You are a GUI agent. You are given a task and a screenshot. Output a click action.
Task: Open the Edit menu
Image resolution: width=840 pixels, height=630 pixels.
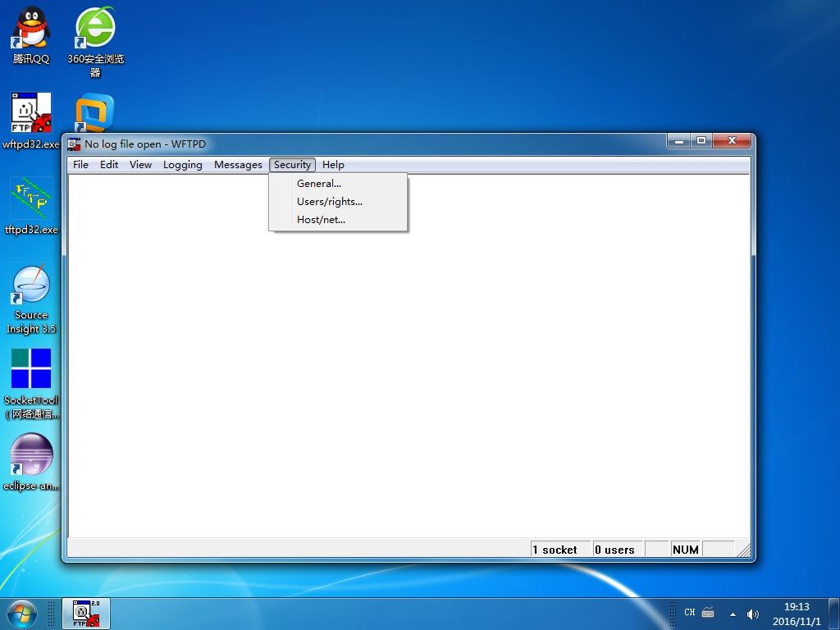(x=109, y=164)
